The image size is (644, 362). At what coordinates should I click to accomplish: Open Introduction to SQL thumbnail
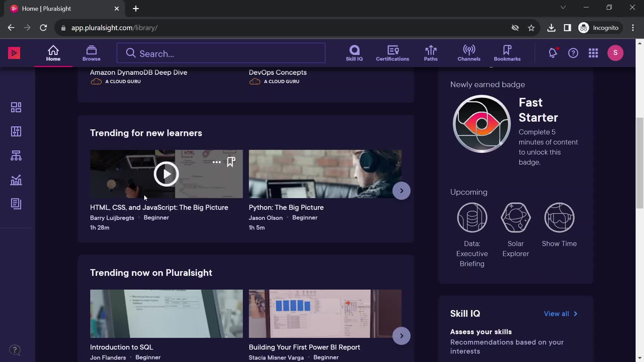[166, 314]
